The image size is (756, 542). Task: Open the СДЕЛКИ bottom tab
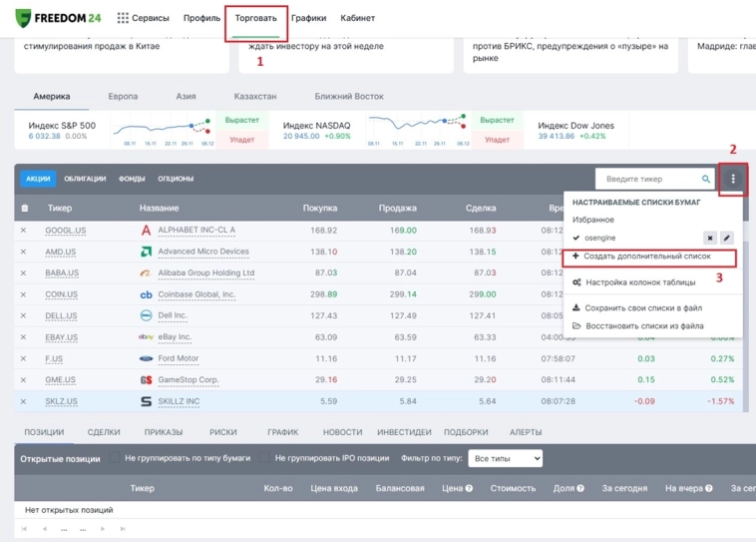pos(104,432)
